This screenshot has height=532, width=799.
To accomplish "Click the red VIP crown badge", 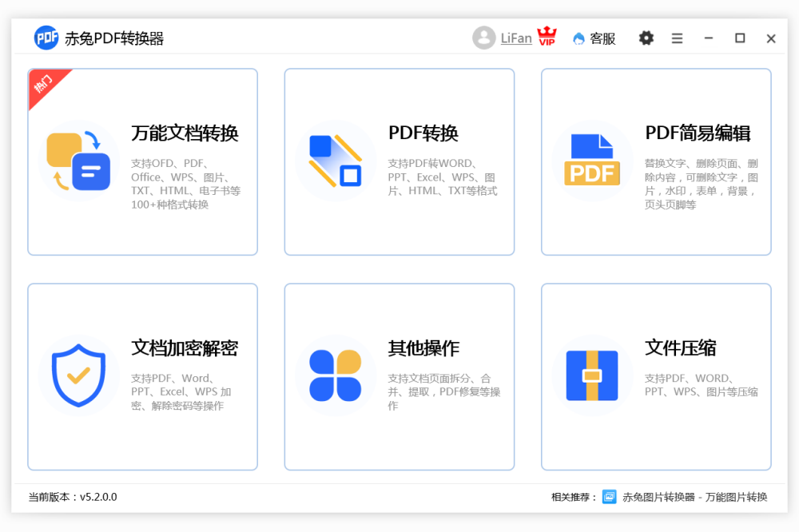I will point(547,37).
